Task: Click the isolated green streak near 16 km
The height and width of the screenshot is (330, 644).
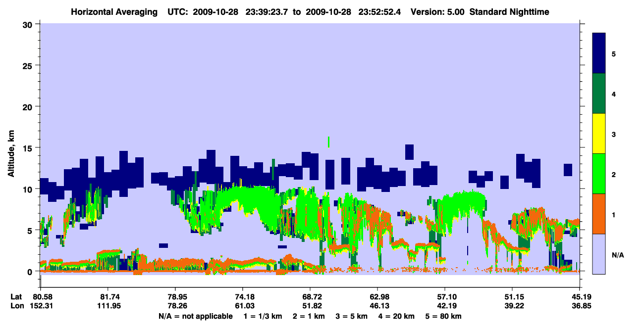Action: pyautogui.click(x=328, y=142)
